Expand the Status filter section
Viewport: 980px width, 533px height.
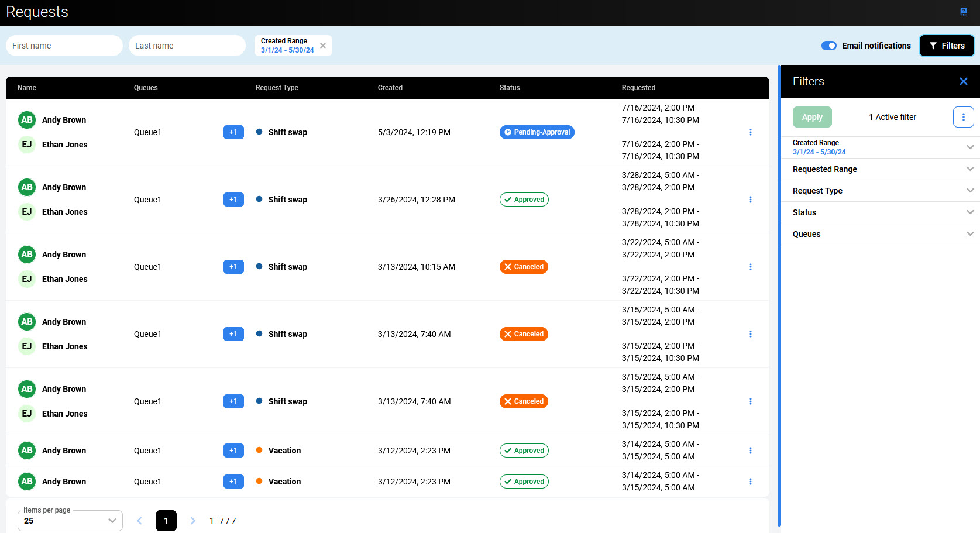click(880, 212)
